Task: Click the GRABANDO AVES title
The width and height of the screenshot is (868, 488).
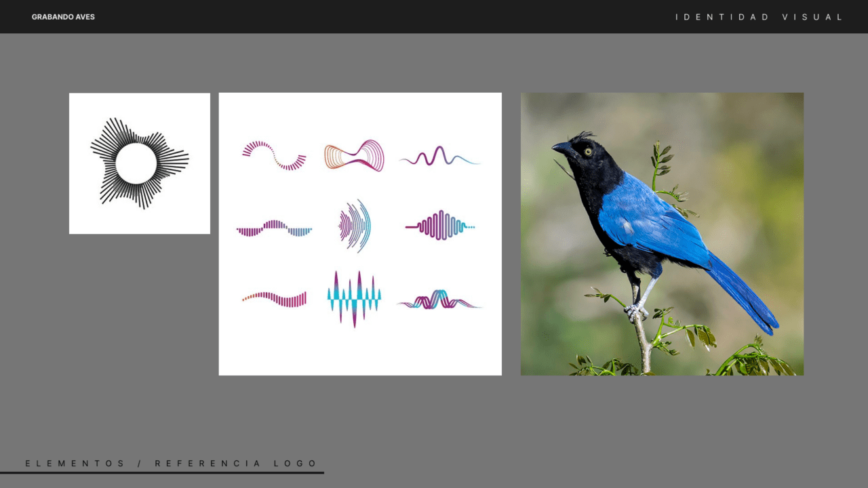Action: [x=63, y=17]
